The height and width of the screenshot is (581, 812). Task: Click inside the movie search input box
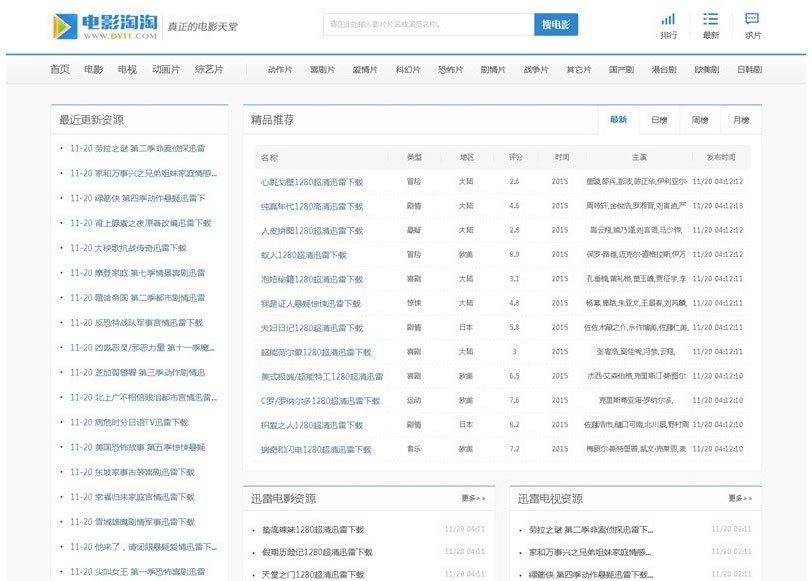pos(420,24)
